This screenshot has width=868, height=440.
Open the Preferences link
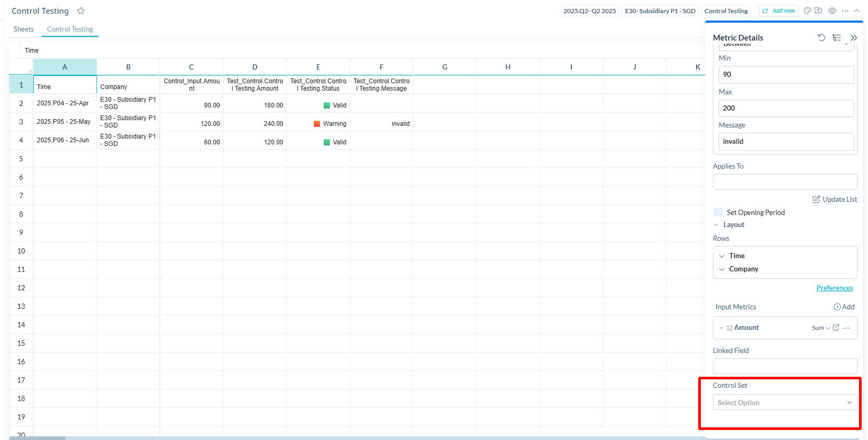834,288
